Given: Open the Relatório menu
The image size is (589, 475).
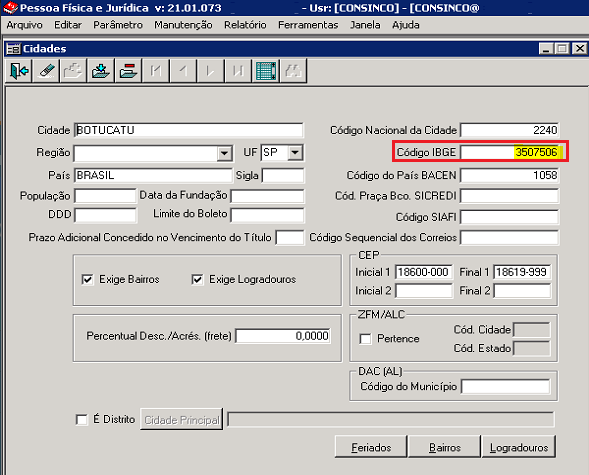Looking at the screenshot, I should [245, 25].
